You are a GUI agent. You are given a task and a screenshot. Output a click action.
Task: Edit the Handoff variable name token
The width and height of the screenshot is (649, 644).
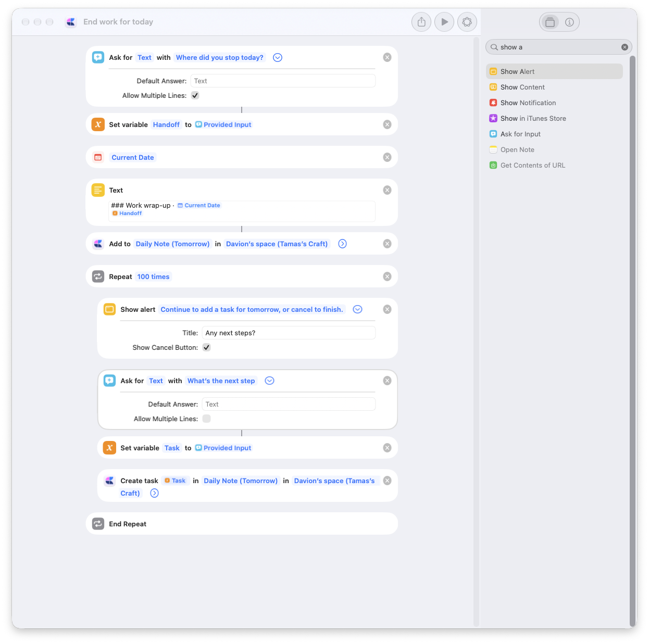(166, 124)
